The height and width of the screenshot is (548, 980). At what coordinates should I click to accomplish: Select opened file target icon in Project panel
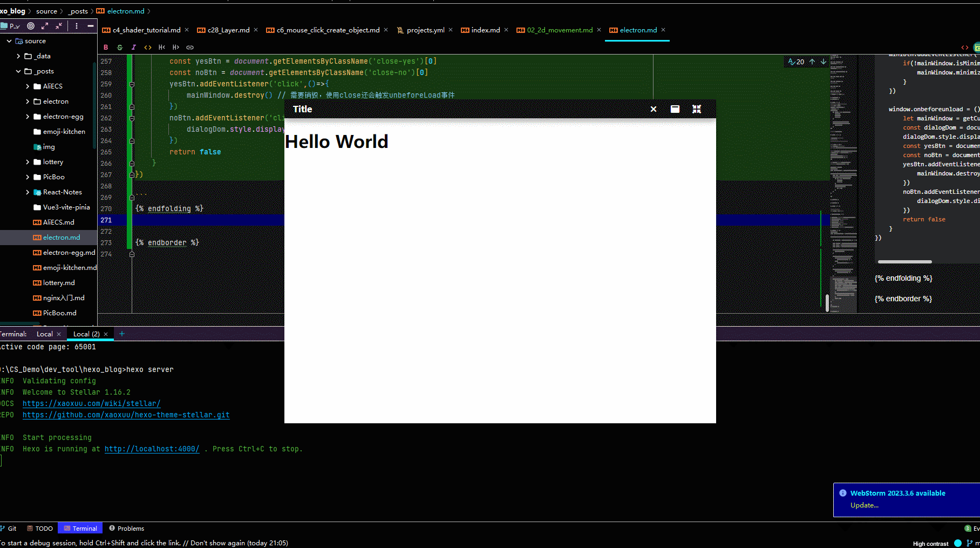31,26
